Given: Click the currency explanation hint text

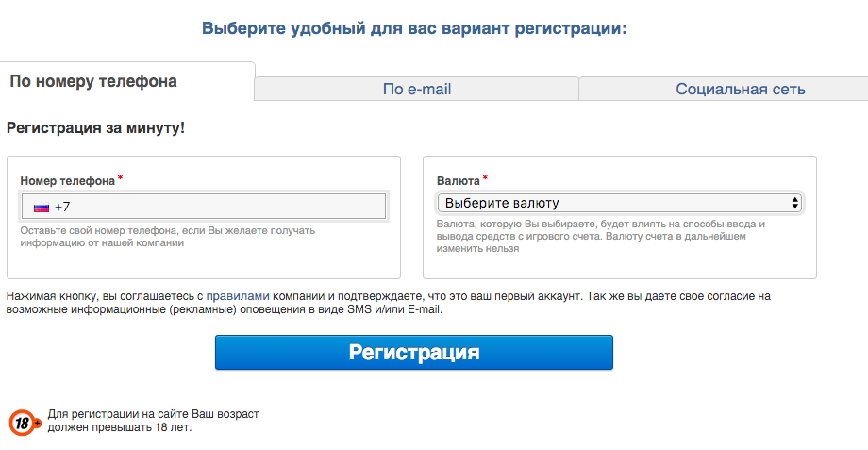Looking at the screenshot, I should pos(601,237).
